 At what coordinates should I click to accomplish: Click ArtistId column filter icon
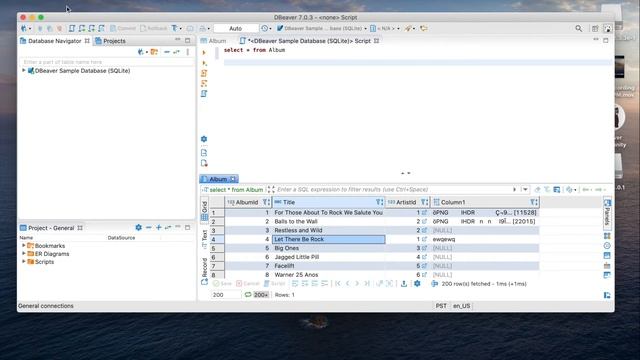[424, 202]
